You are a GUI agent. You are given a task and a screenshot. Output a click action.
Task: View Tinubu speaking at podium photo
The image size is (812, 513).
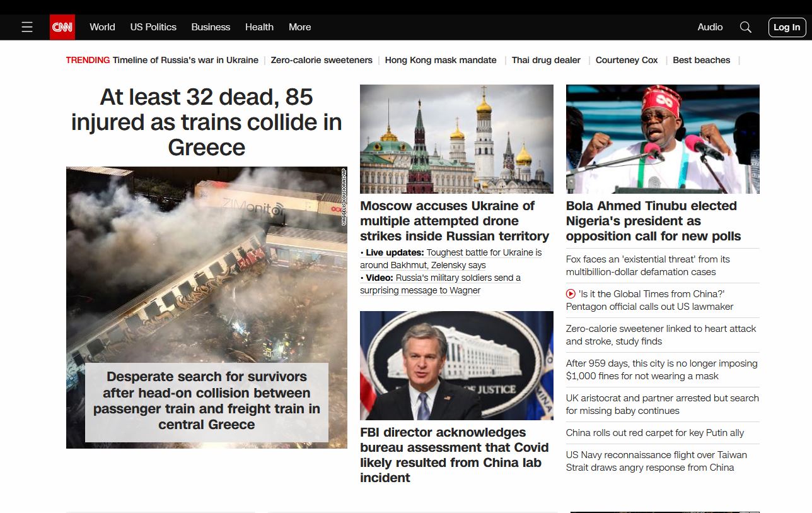(x=663, y=139)
